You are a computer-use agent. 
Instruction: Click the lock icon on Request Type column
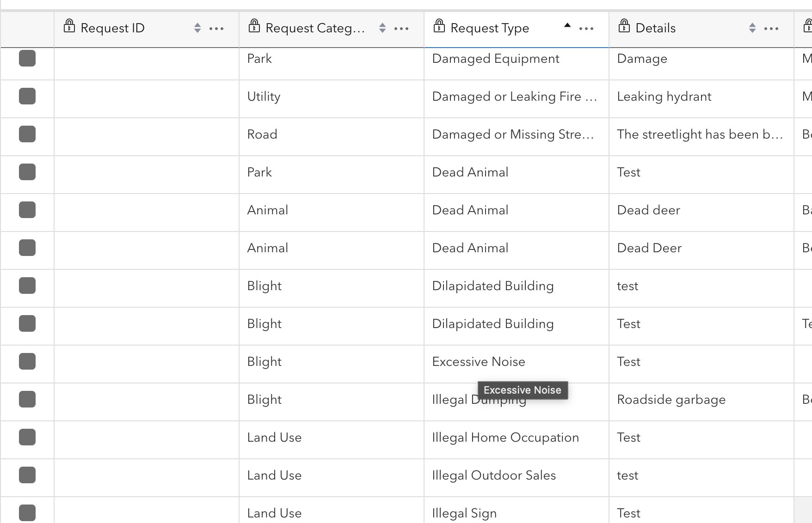439,27
